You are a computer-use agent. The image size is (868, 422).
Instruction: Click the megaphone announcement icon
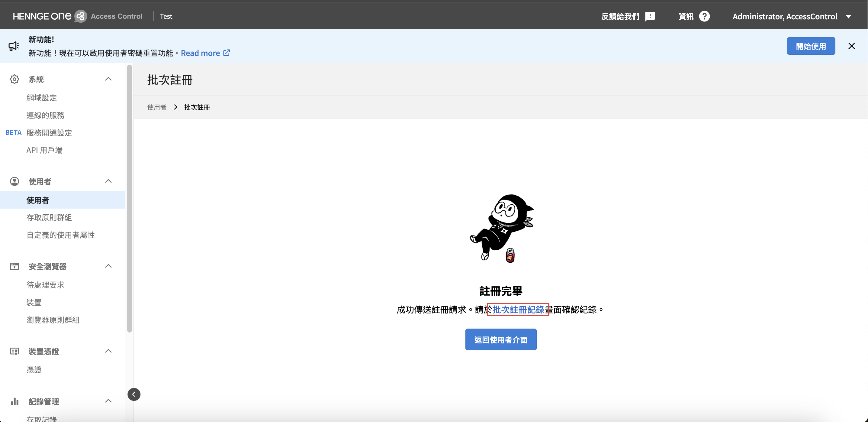click(x=14, y=46)
